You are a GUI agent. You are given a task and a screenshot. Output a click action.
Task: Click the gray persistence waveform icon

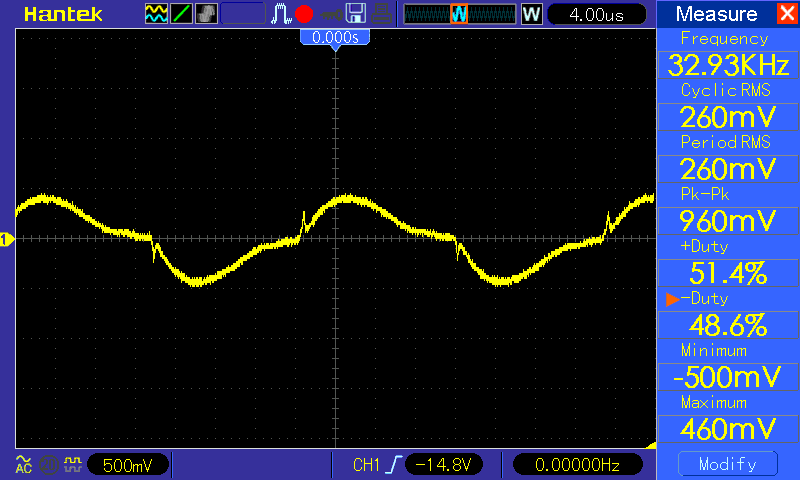[206, 14]
